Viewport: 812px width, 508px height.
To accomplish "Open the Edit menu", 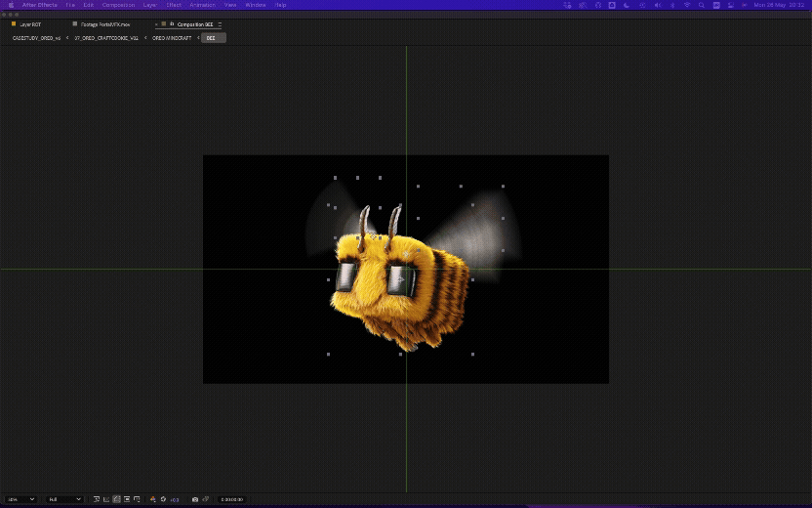I will click(x=89, y=5).
